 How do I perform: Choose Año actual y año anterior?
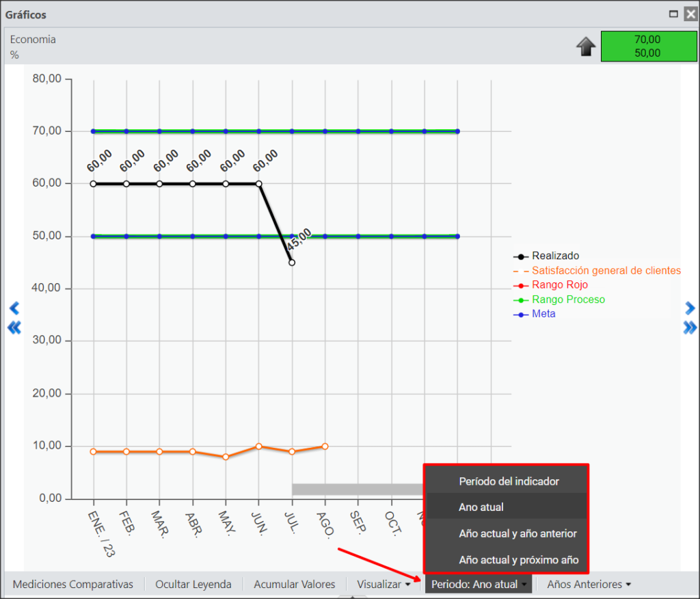pyautogui.click(x=507, y=533)
